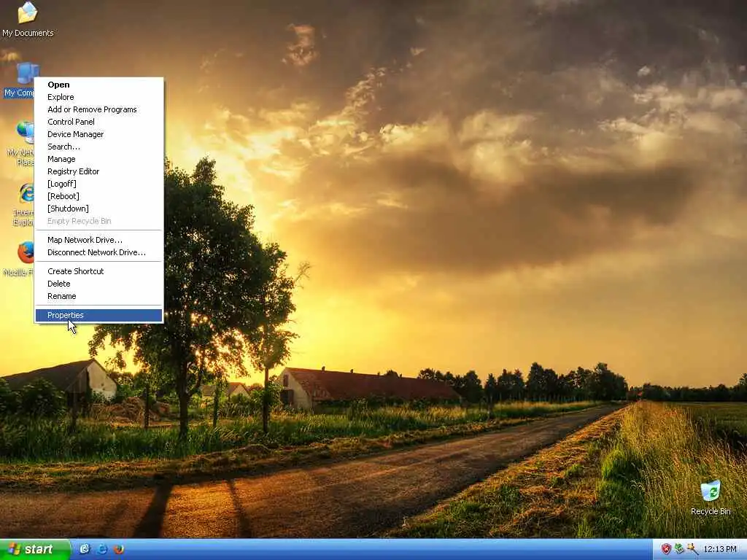Choose Manage in the context menu
This screenshot has height=560, width=747.
tap(98, 159)
